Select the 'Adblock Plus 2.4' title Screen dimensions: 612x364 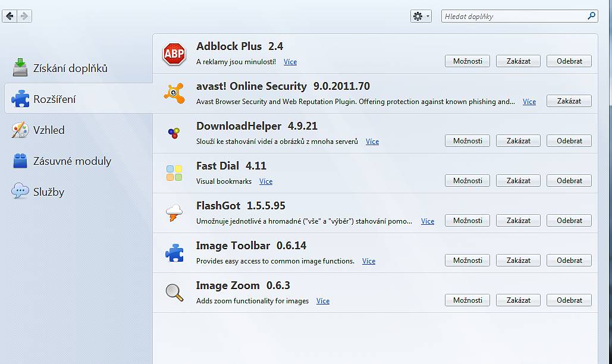point(240,46)
